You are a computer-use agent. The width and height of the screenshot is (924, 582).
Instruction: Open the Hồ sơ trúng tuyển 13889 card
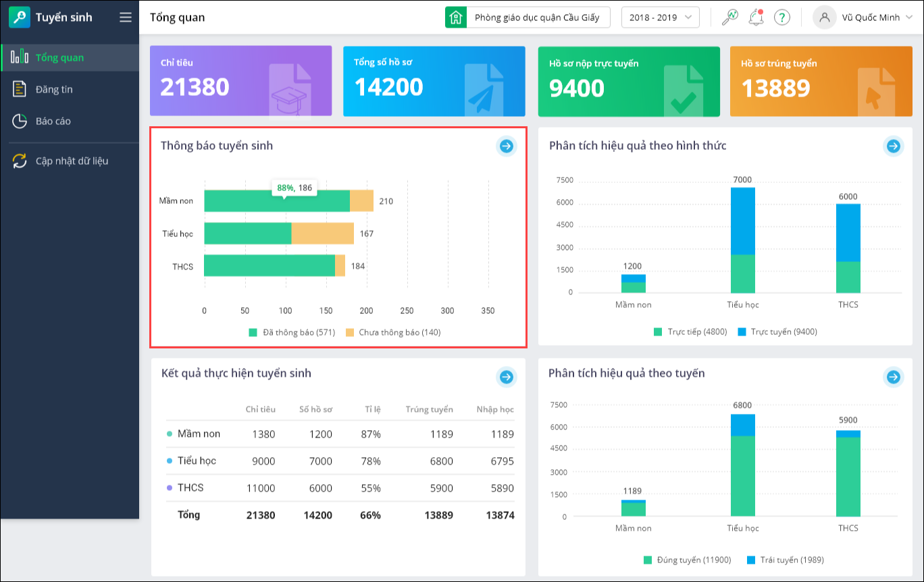click(x=821, y=81)
